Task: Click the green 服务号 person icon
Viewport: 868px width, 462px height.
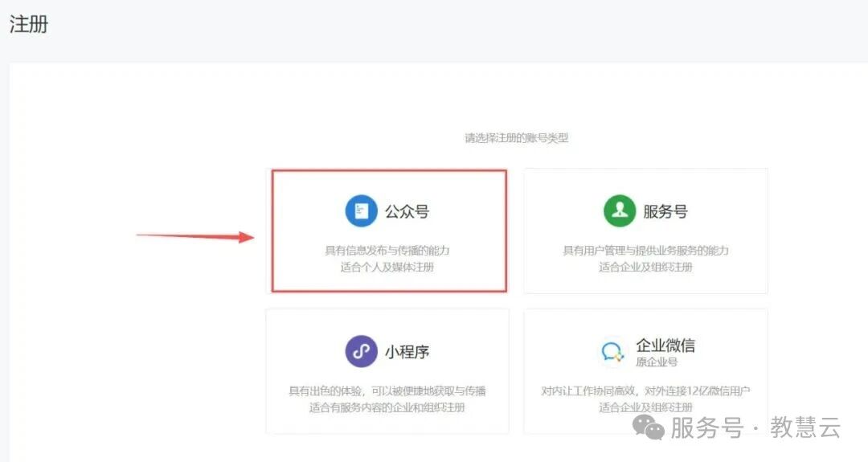Action: click(x=620, y=211)
